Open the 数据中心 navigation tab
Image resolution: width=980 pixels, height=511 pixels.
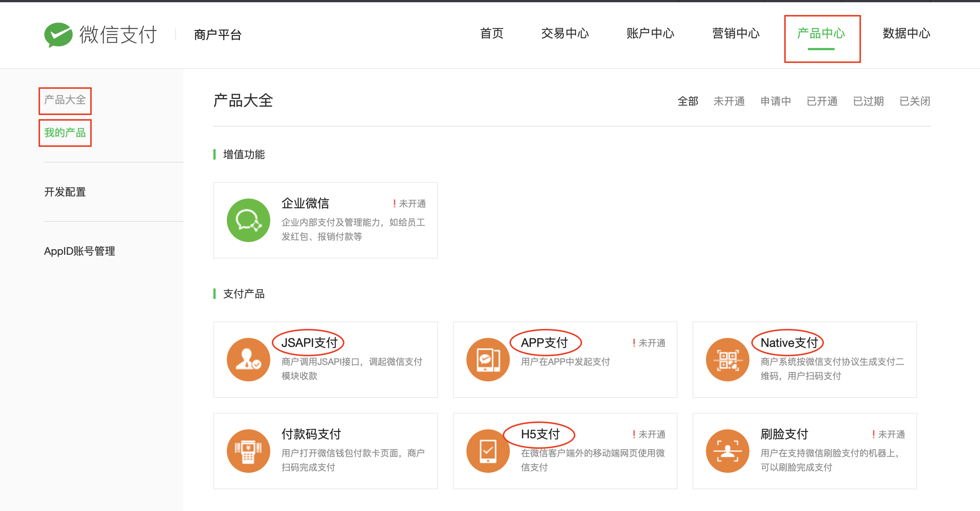tap(906, 33)
